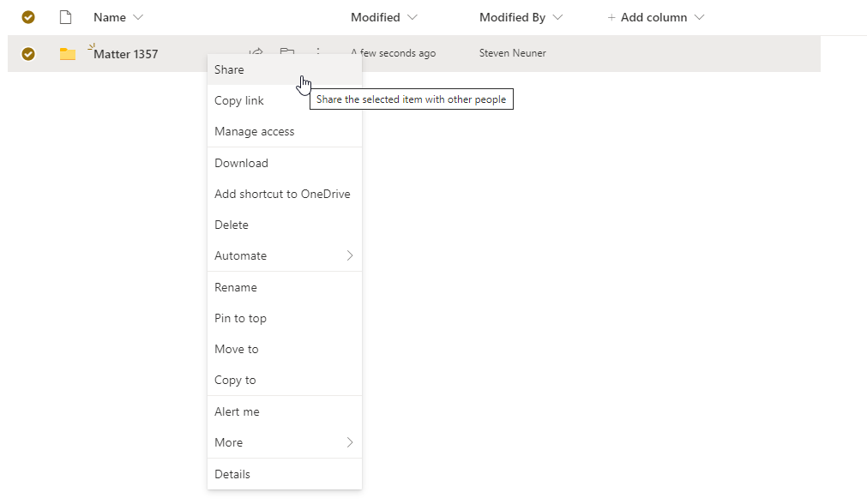Choose Add shortcut to OneDrive
This screenshot has width=867, height=504.
(x=284, y=194)
